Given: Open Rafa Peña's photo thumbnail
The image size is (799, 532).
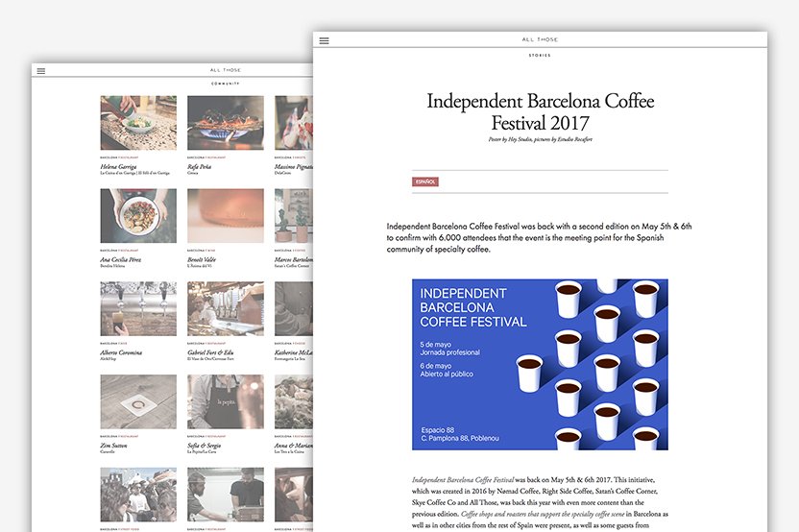Looking at the screenshot, I should pyautogui.click(x=226, y=123).
